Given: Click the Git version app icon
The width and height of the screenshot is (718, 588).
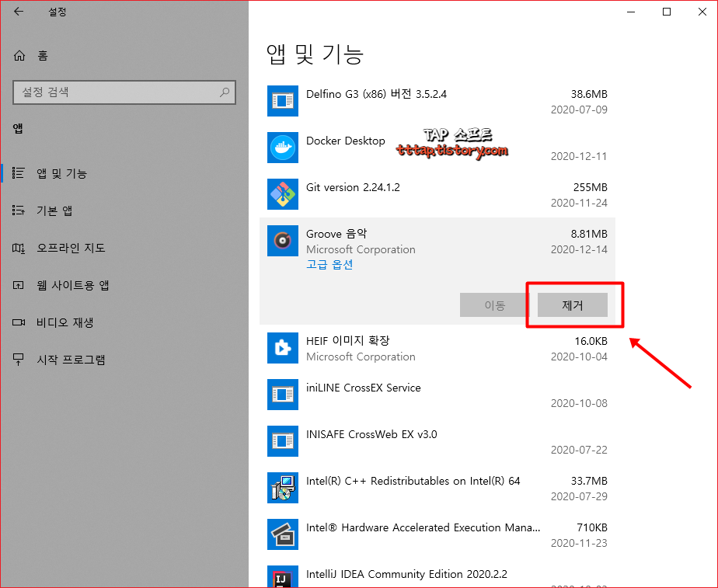Looking at the screenshot, I should (x=283, y=194).
